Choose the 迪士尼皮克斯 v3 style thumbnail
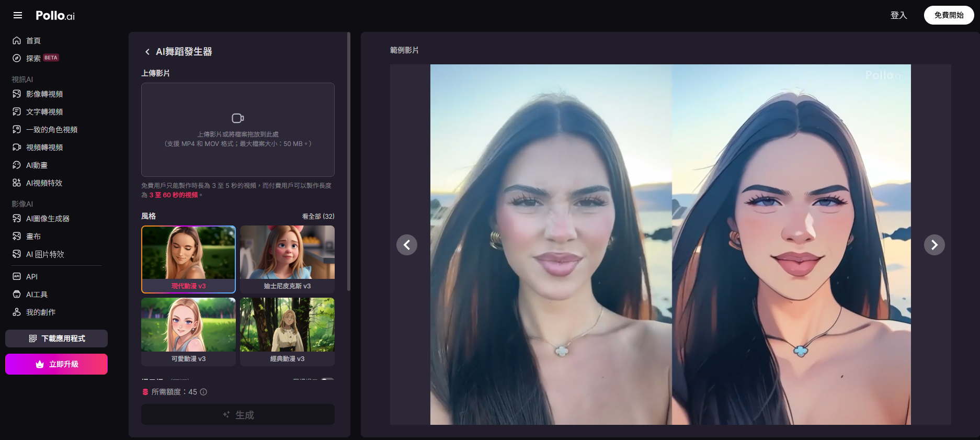Image resolution: width=980 pixels, height=440 pixels. click(x=287, y=258)
